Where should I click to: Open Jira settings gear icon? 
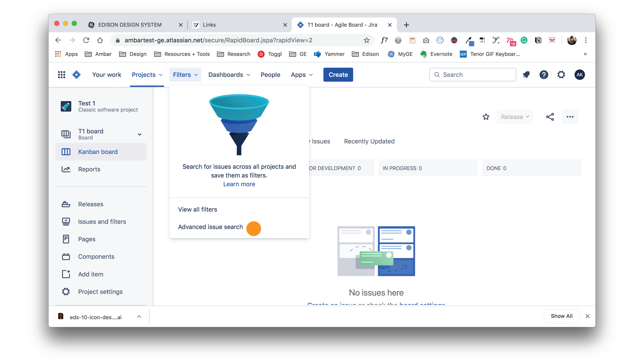[561, 75]
